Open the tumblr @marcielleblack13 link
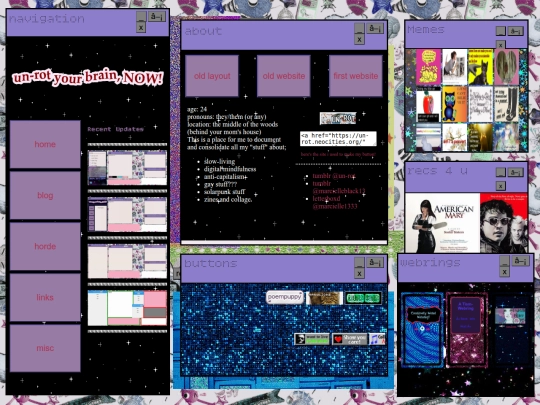Screen dimensions: 540x405 tap(339, 187)
